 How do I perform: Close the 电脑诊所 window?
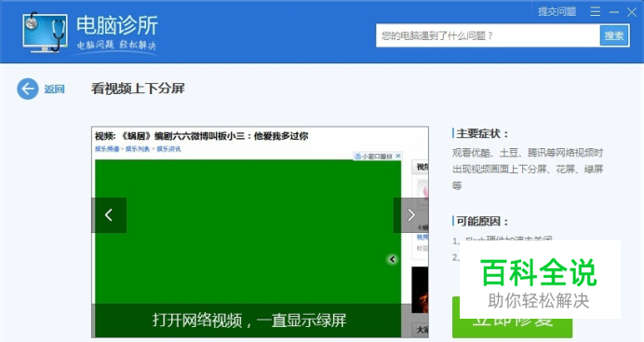(x=632, y=12)
